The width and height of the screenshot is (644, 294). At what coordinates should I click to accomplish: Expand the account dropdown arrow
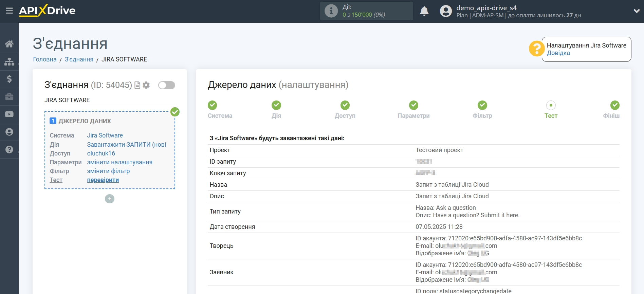(637, 11)
